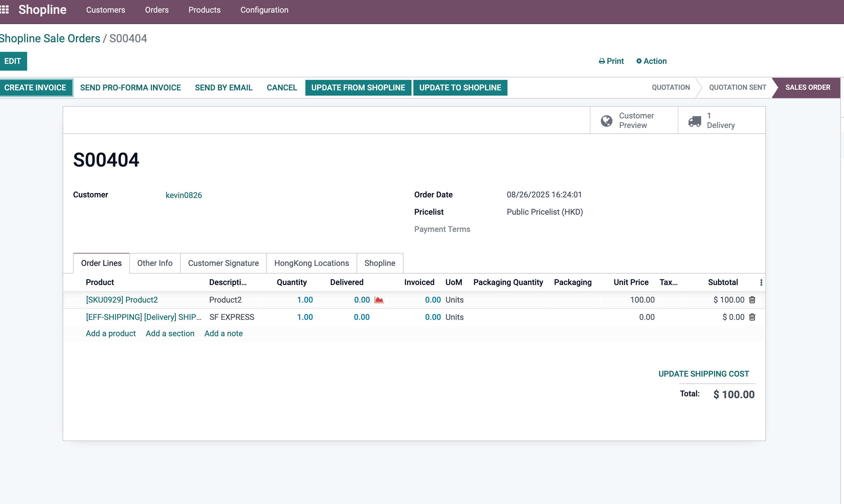Click order date 08/26/2025 16:24:01
844x504 pixels.
544,195
